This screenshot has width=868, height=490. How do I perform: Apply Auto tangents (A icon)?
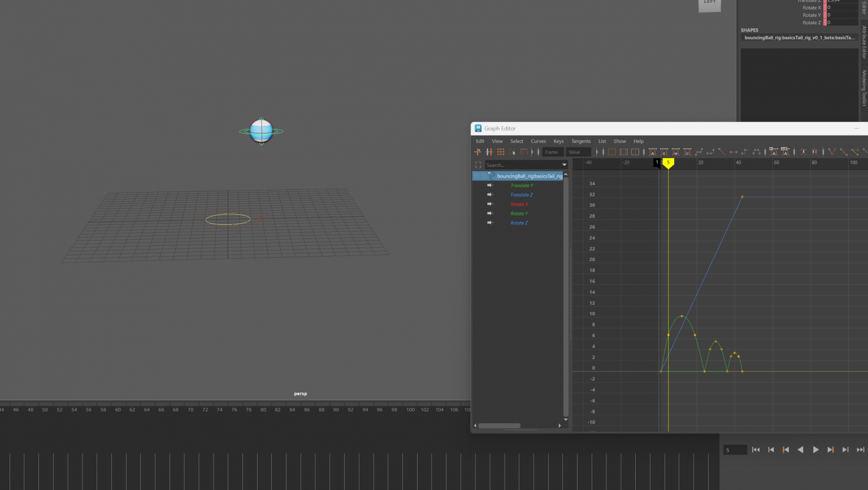pyautogui.click(x=652, y=152)
